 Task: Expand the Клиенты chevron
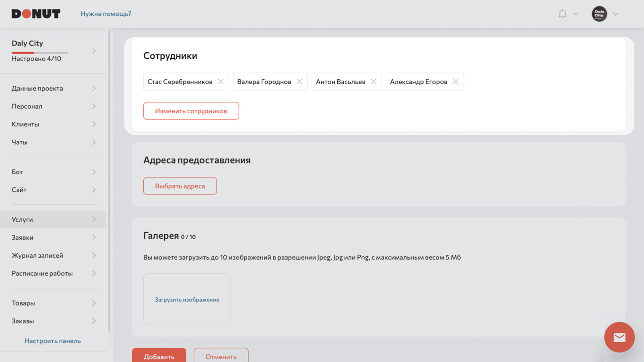coord(94,124)
